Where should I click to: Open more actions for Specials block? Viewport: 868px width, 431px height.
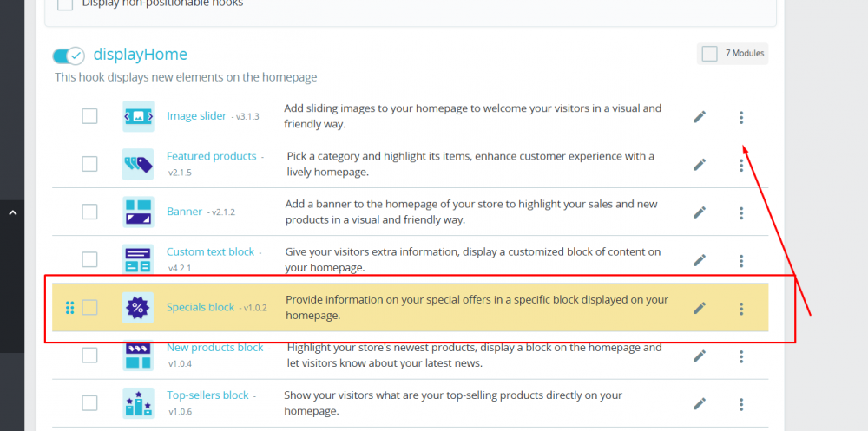[x=741, y=308]
